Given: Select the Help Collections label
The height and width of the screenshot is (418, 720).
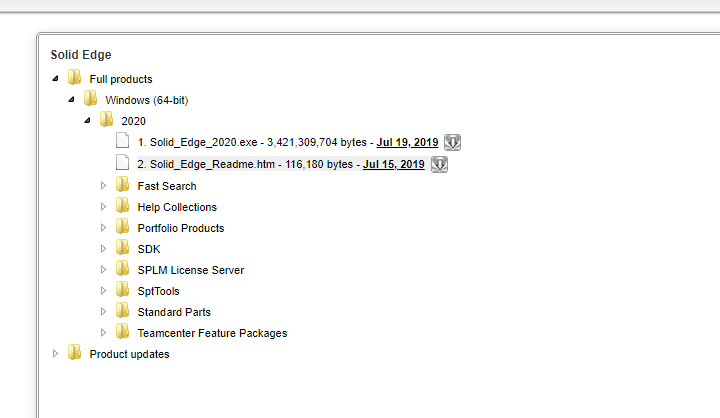Looking at the screenshot, I should tap(177, 207).
